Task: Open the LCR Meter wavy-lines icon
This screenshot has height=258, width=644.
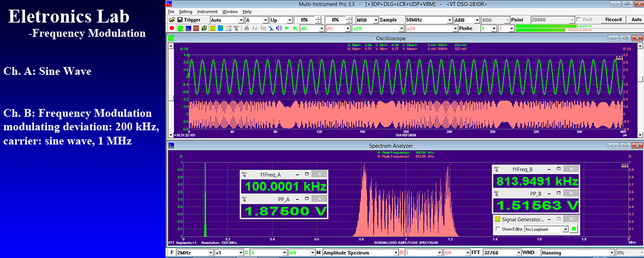Action: pyautogui.click(x=229, y=28)
